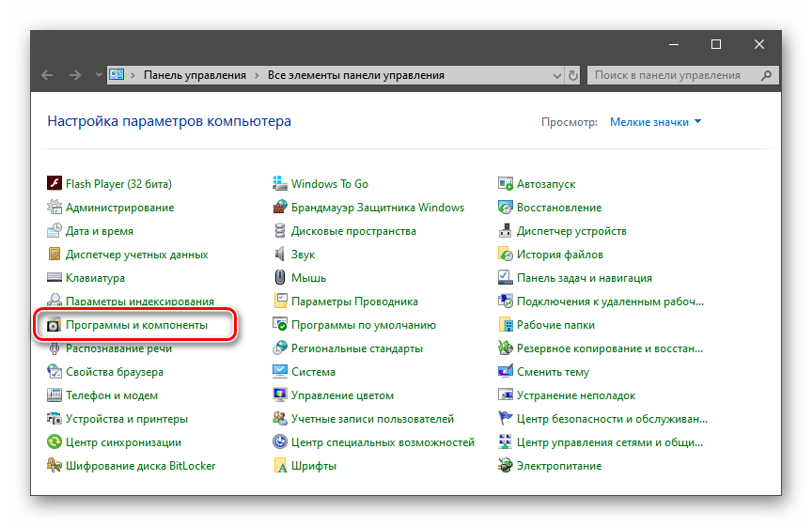Screen dimensions: 812x526
Task: Open the Flash Player (32 бита) icon
Action: click(x=55, y=183)
